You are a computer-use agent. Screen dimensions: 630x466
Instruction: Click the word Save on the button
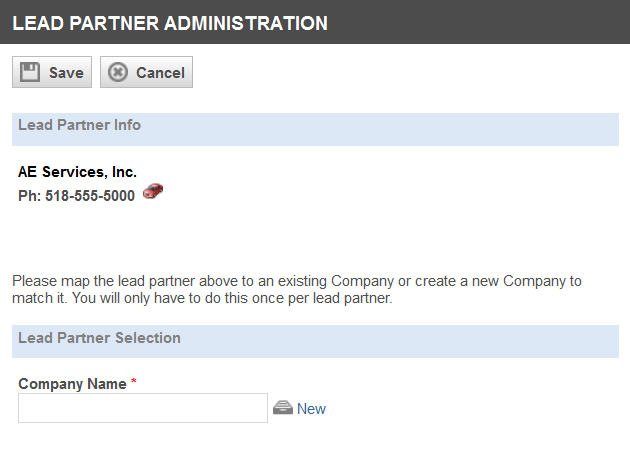point(66,73)
